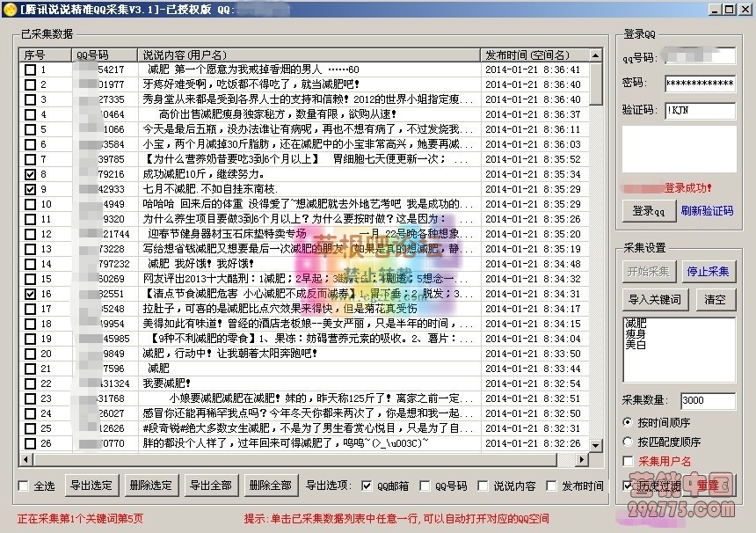
Task: Enable the QQ号码 export option checkbox
Action: (x=424, y=485)
